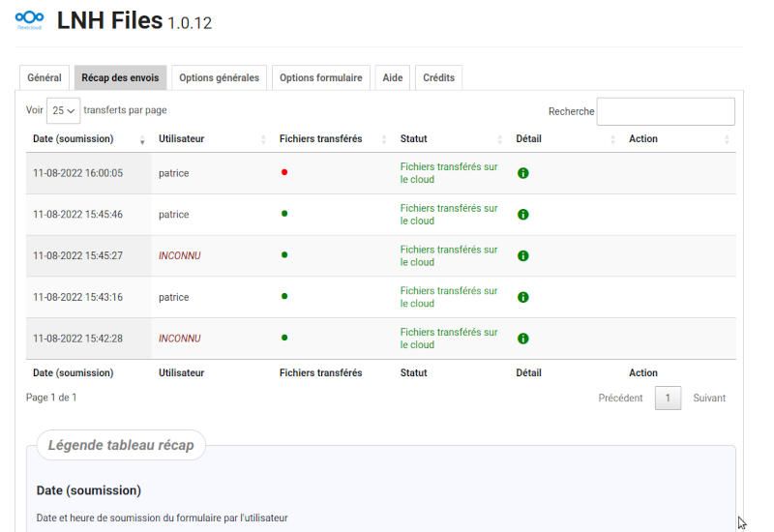
Task: Click the LNH Files title
Action: point(109,20)
